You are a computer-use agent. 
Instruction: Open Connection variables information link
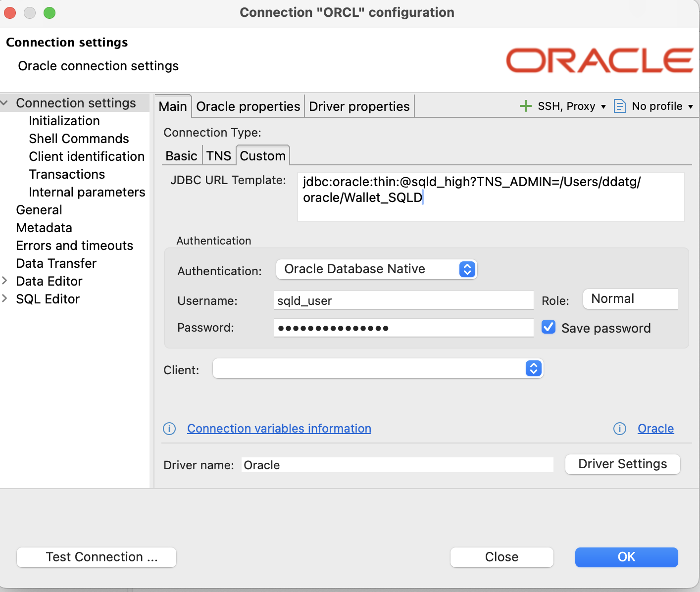(279, 429)
